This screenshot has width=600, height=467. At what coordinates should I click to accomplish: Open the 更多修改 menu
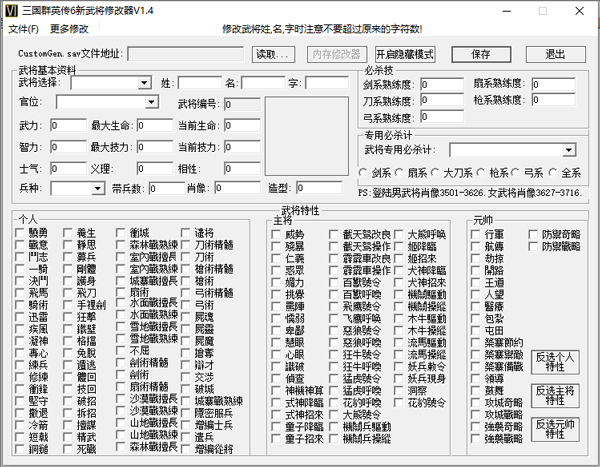click(69, 29)
